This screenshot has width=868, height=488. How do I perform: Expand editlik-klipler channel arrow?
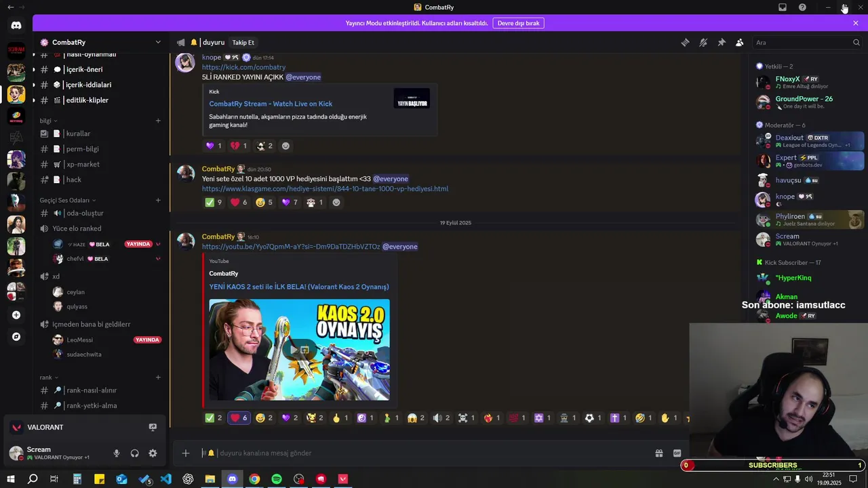(34, 100)
